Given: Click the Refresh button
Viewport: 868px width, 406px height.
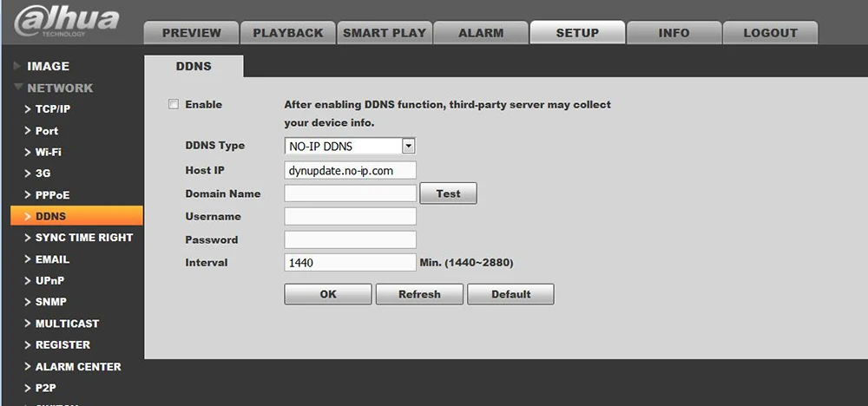Looking at the screenshot, I should tap(419, 294).
